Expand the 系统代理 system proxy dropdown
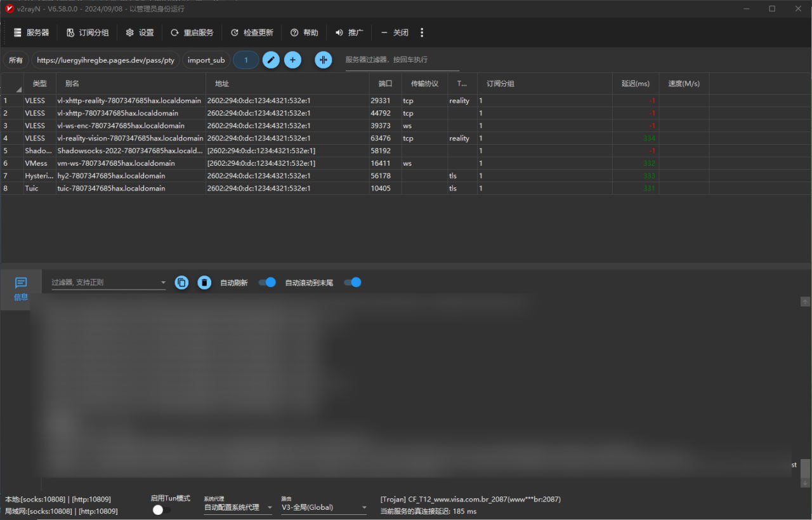Image resolution: width=812 pixels, height=520 pixels. (239, 507)
